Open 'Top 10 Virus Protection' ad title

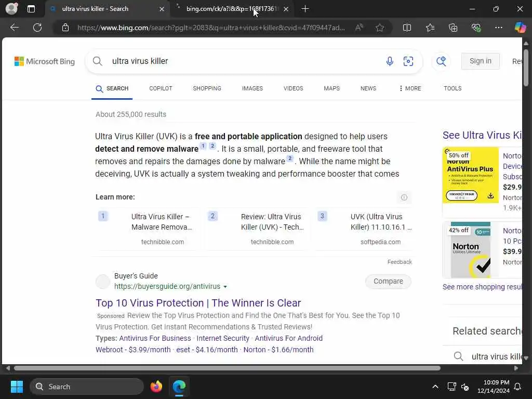[x=198, y=303]
